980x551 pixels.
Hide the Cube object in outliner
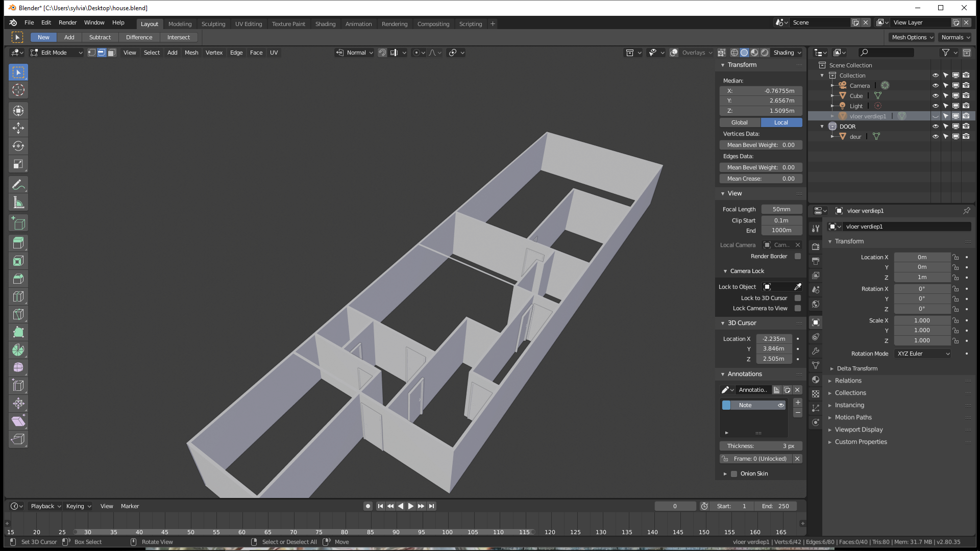[x=936, y=95]
